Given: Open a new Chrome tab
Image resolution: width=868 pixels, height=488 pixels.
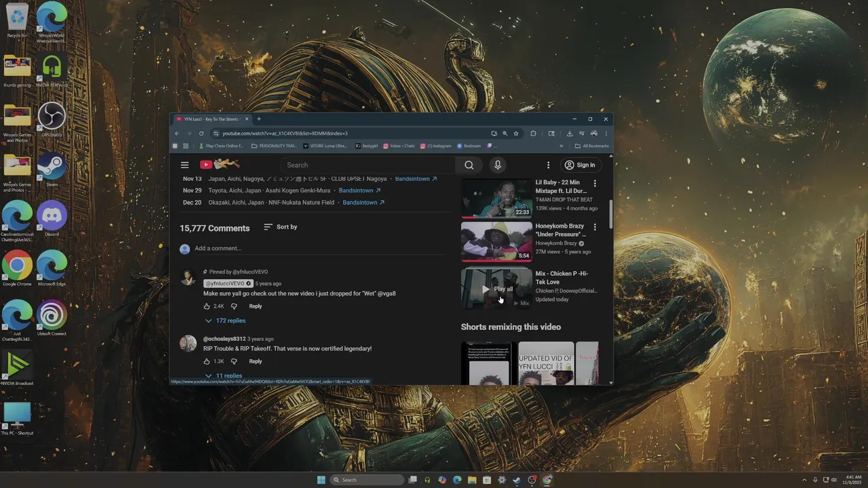Looking at the screenshot, I should tap(258, 119).
